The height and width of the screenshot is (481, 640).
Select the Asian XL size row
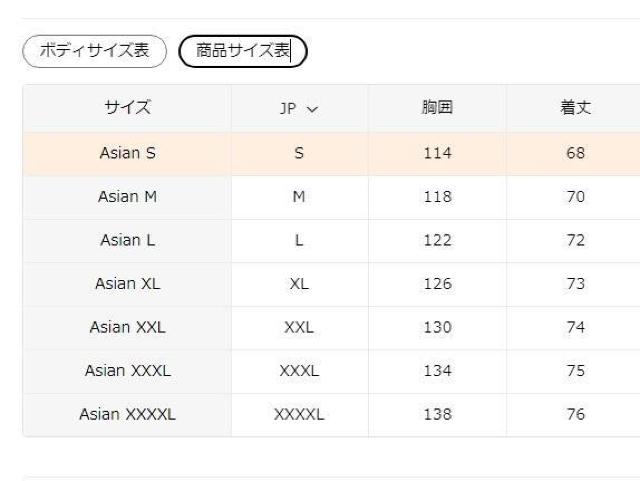tap(127, 283)
